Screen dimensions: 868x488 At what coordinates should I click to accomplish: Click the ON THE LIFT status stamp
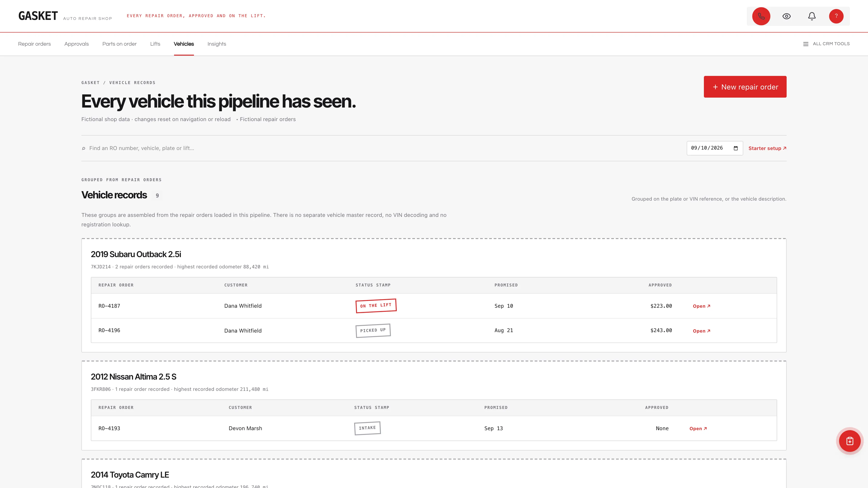tap(376, 306)
